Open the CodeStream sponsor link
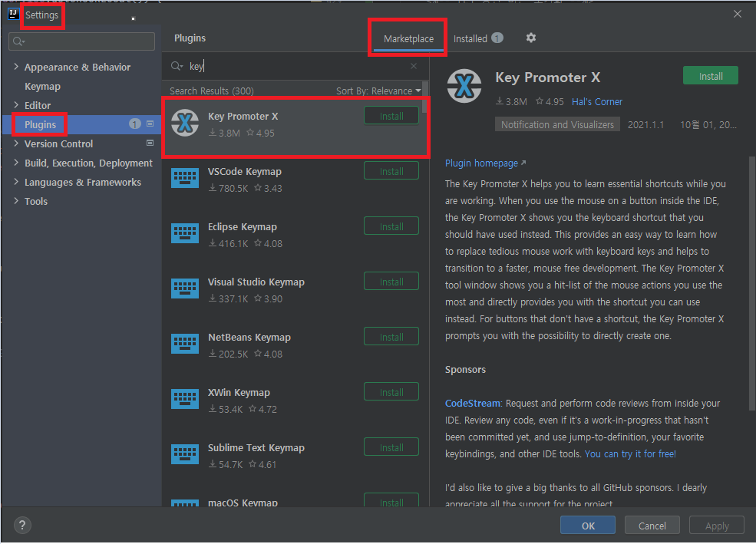Image resolution: width=756 pixels, height=544 pixels. tap(473, 403)
